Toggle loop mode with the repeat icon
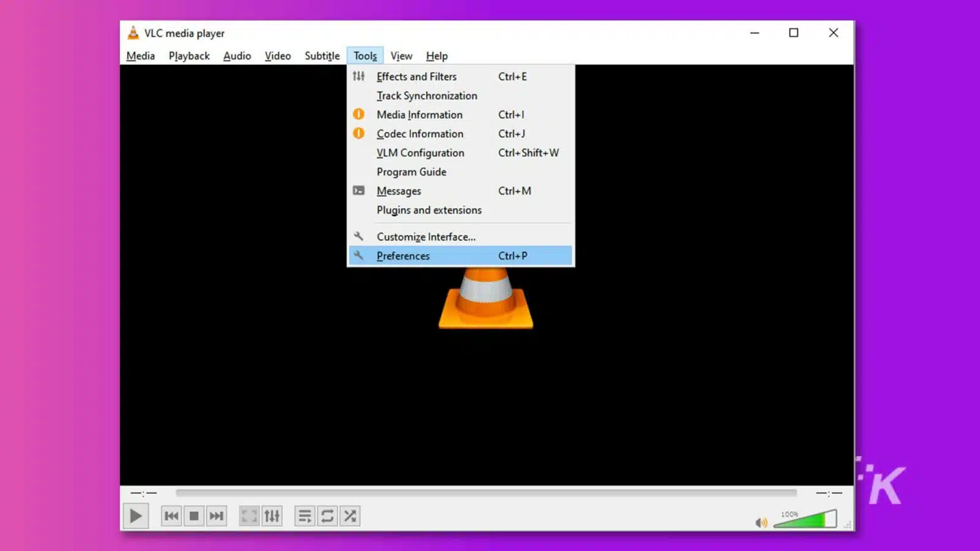980x551 pixels. coord(327,515)
